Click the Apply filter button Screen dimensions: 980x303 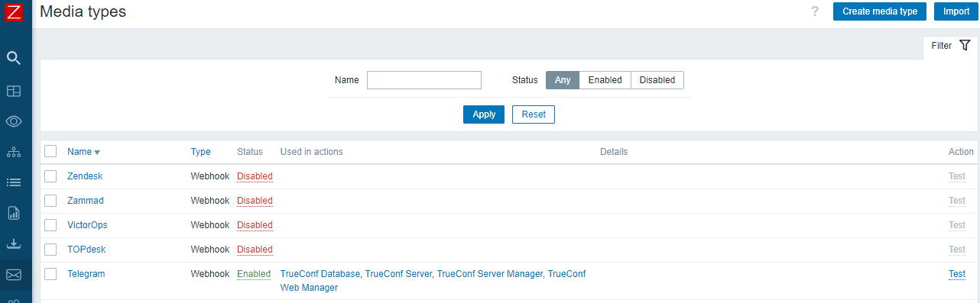click(484, 114)
